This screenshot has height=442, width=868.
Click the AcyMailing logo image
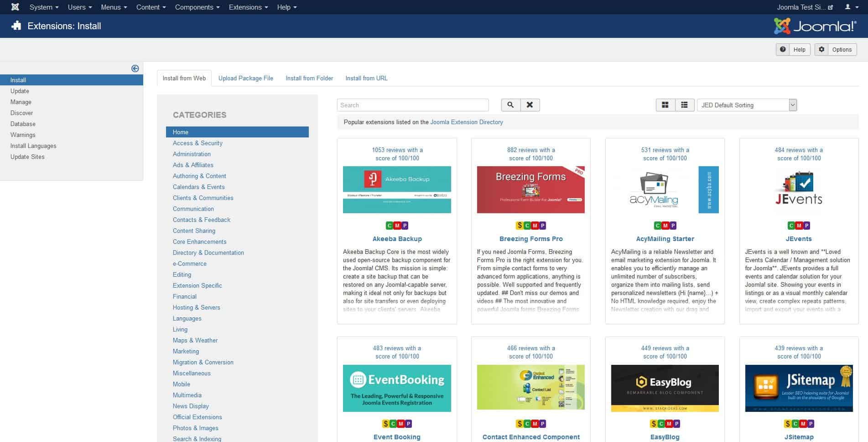tap(665, 189)
